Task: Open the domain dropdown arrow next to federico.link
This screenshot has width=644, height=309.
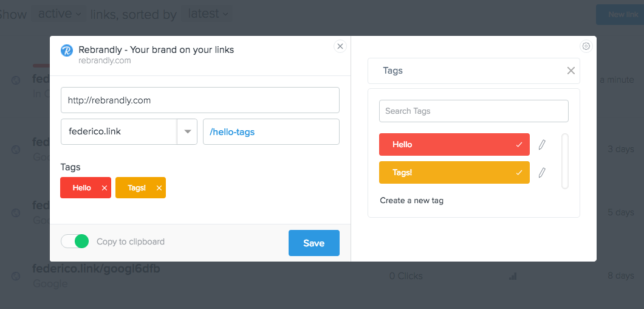Action: [x=187, y=131]
